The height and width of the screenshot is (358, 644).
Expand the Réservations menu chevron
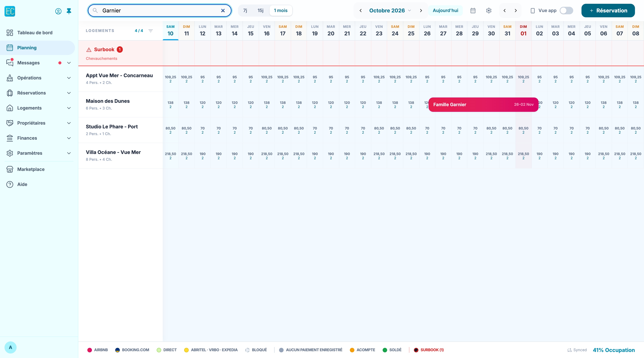point(69,93)
